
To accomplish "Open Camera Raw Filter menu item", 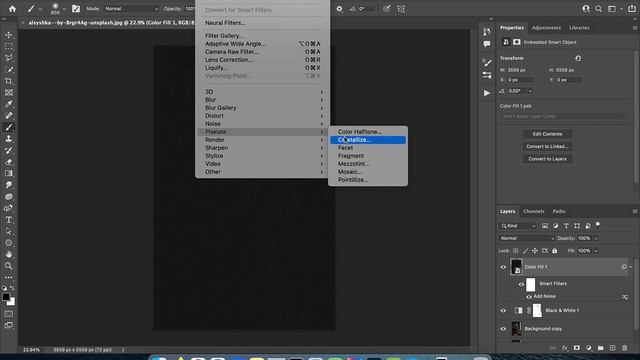I will tap(263, 52).
